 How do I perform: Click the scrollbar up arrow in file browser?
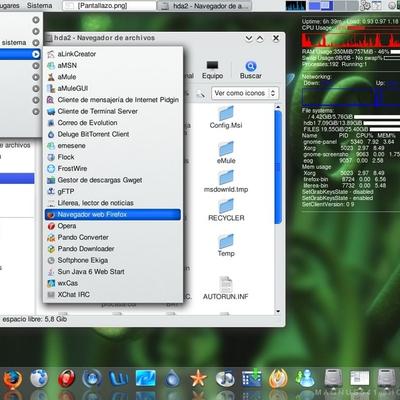coord(278,107)
